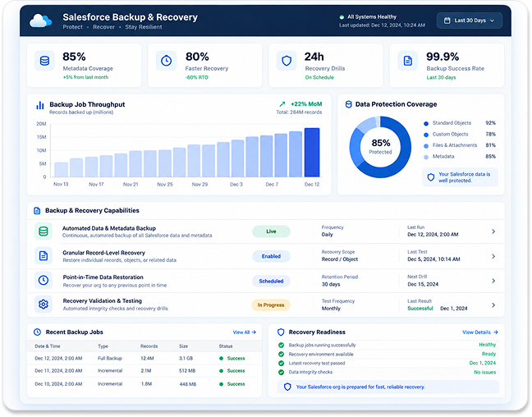This screenshot has width=532, height=417.
Task: Sort by the Type column header
Action: [x=103, y=346]
